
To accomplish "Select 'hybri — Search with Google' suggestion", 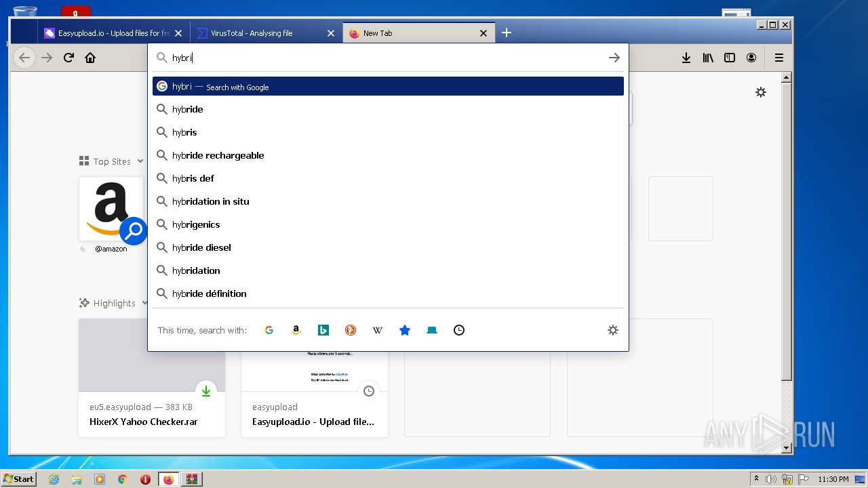I will [x=388, y=86].
